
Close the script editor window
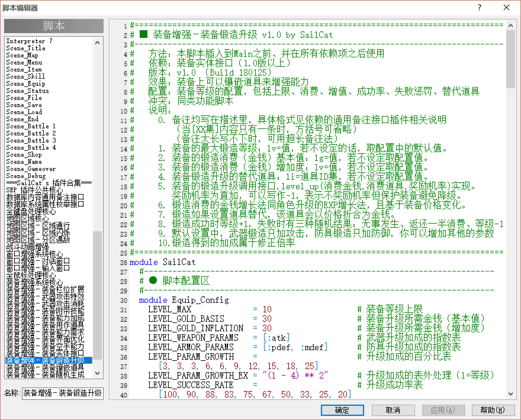click(x=506, y=8)
